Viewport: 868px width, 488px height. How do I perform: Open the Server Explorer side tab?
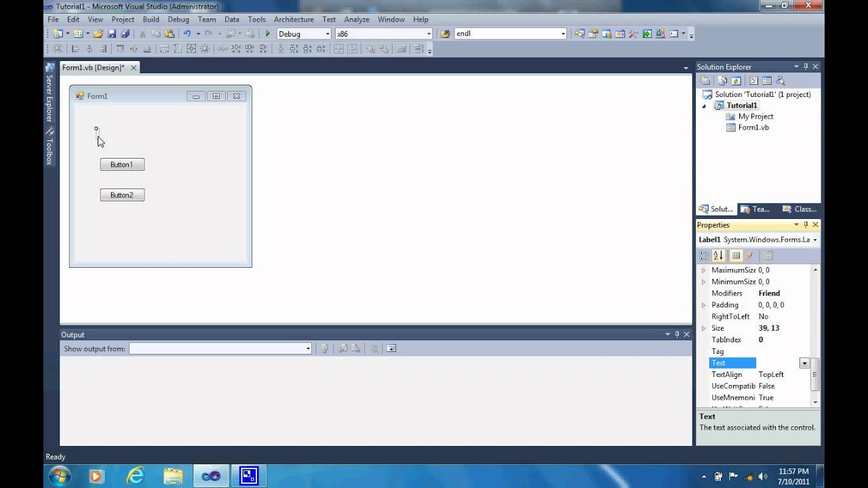[x=49, y=93]
